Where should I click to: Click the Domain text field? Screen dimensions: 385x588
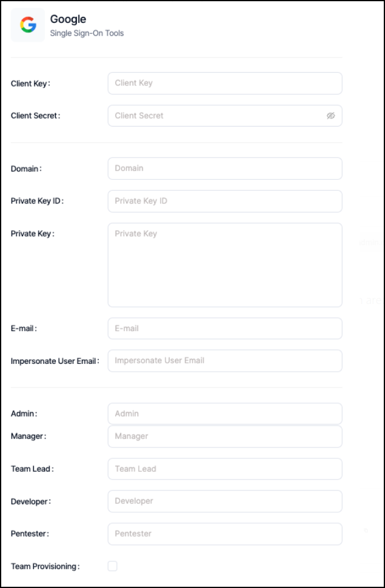pyautogui.click(x=224, y=168)
